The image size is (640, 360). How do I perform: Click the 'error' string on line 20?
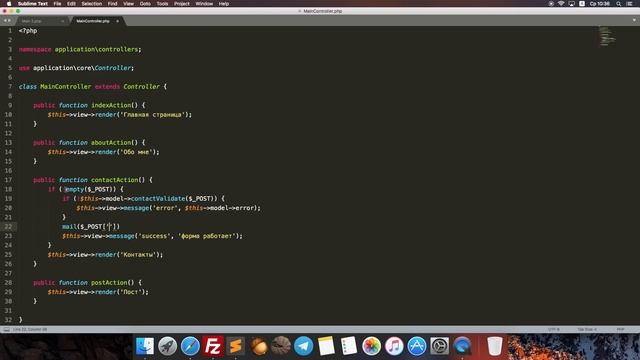165,208
